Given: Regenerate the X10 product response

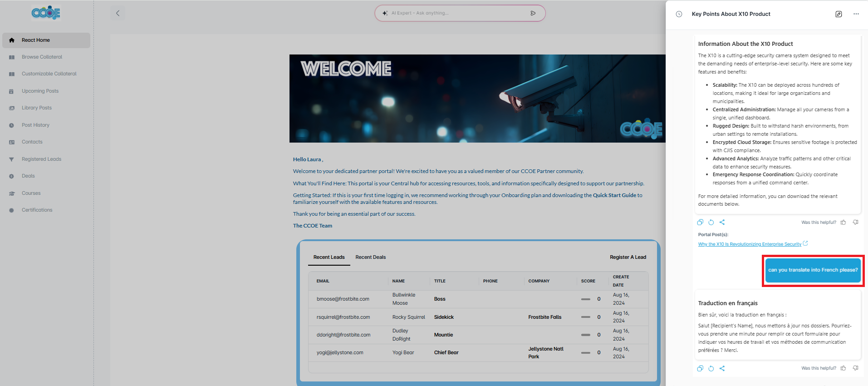Looking at the screenshot, I should (x=711, y=222).
